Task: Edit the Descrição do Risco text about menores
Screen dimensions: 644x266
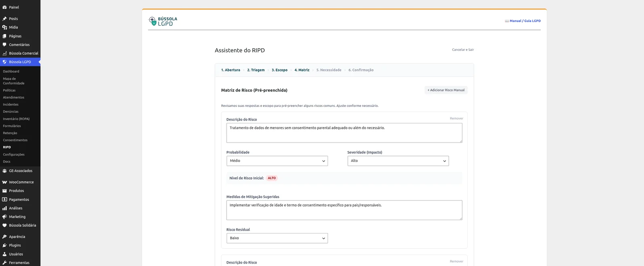Action: (x=344, y=133)
